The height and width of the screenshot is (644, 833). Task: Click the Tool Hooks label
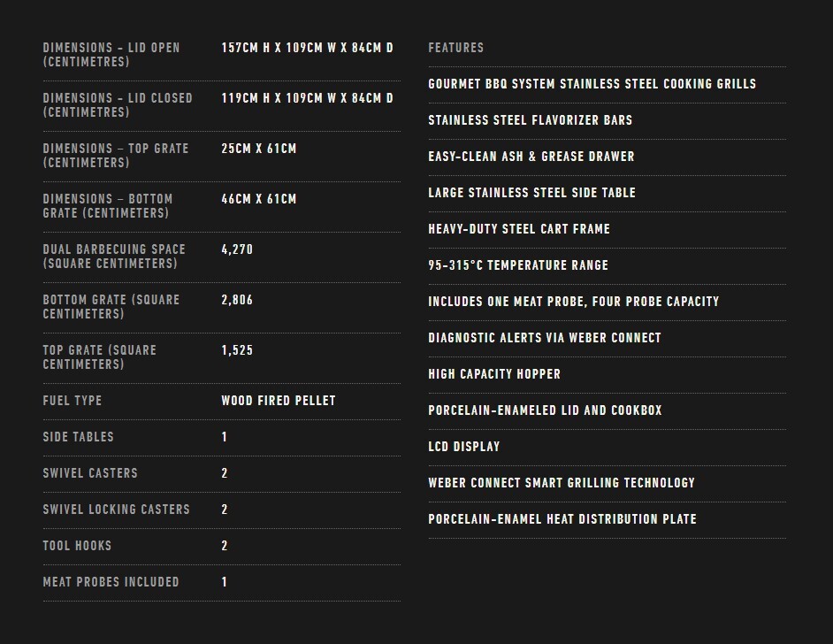click(x=77, y=546)
